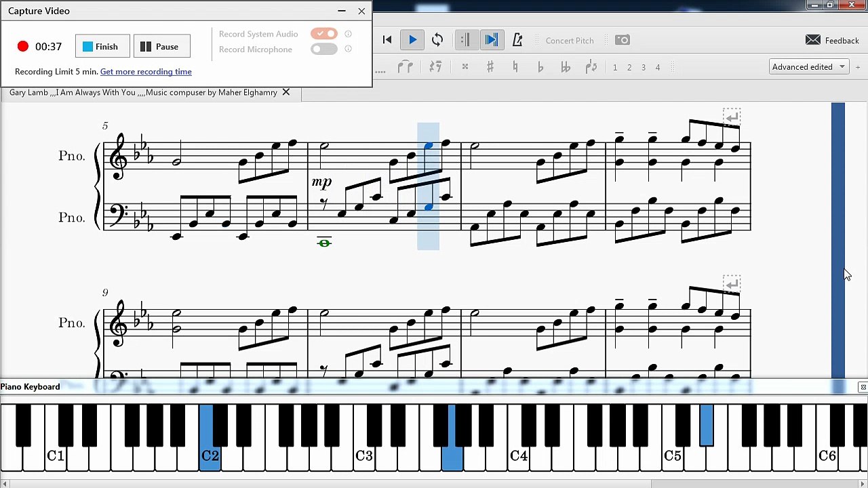Select voice 2
This screenshot has width=868, height=488.
(x=629, y=67)
